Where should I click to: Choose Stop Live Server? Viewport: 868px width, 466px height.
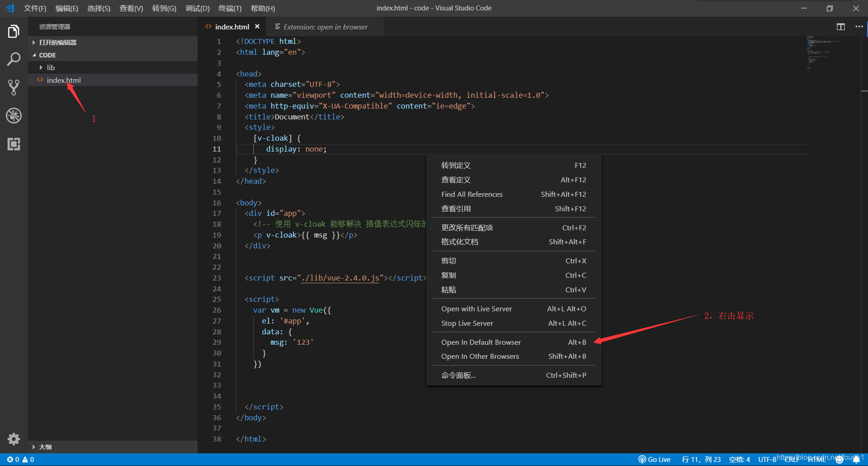coord(514,323)
